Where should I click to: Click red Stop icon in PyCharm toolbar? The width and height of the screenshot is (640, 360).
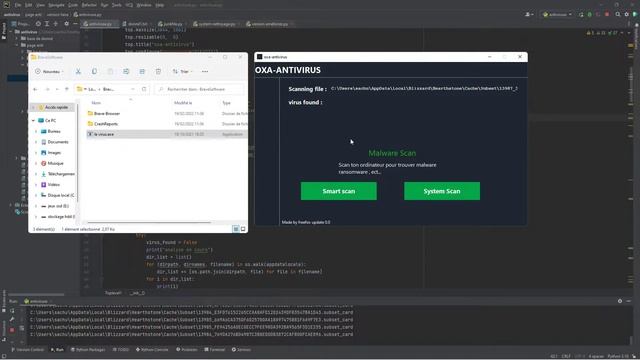pos(607,15)
